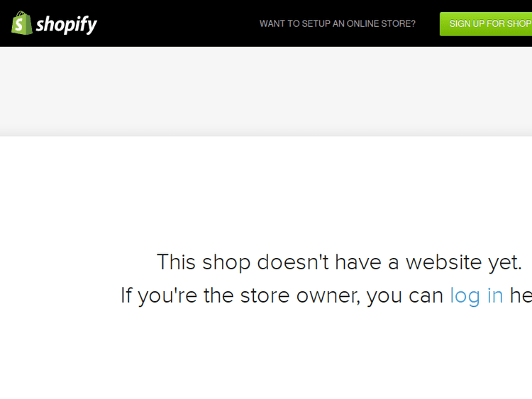532x399 pixels.
Task: Click the word "shop" in the heading
Action: point(226,263)
